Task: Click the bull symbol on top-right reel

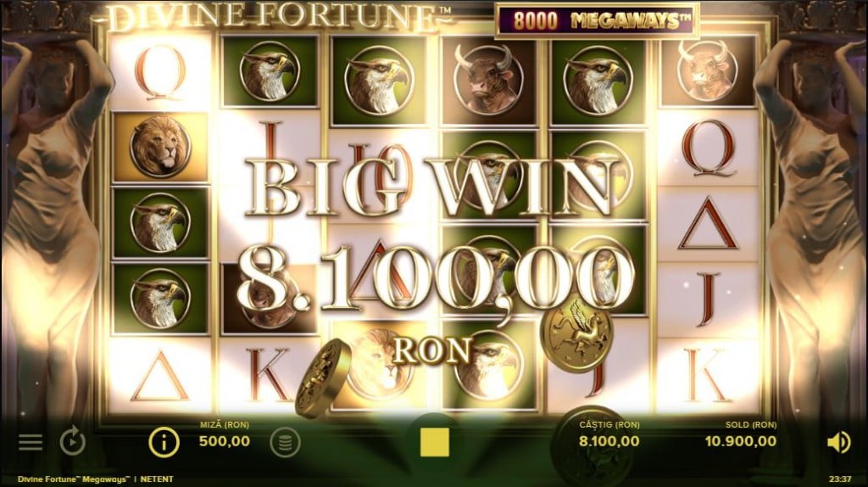Action: tap(708, 70)
